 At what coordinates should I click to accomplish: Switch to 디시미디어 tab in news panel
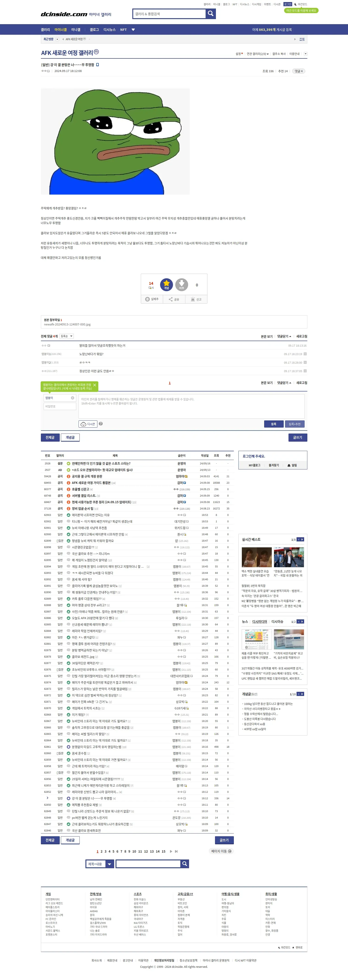tap(260, 622)
